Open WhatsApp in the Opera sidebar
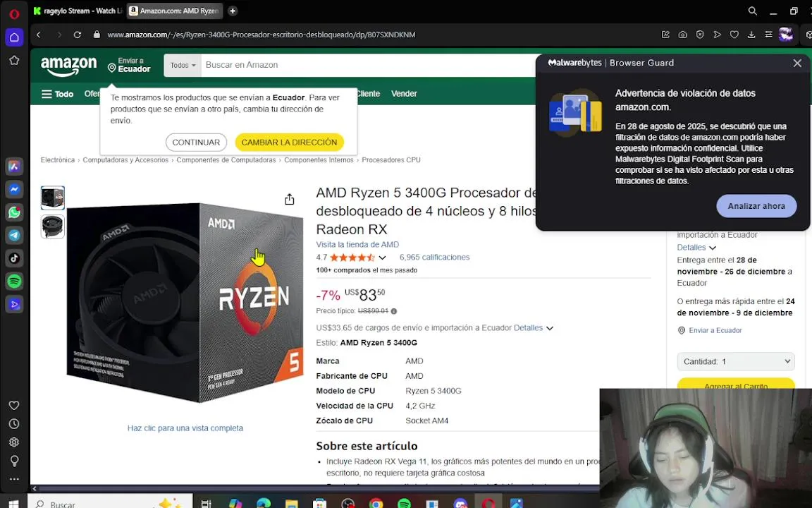This screenshot has width=812, height=508. click(x=14, y=212)
